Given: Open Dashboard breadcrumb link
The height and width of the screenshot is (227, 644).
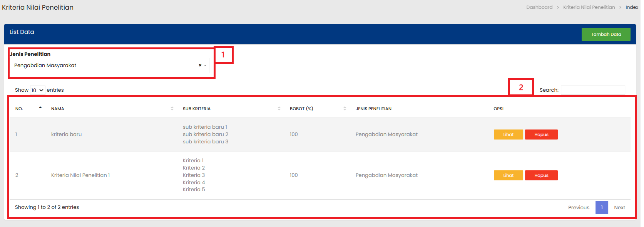Looking at the screenshot, I should coord(539,7).
